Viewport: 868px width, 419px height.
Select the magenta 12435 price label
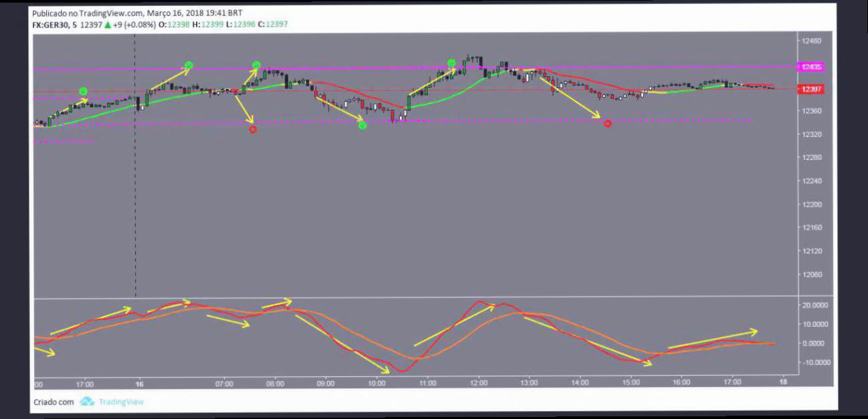click(812, 67)
